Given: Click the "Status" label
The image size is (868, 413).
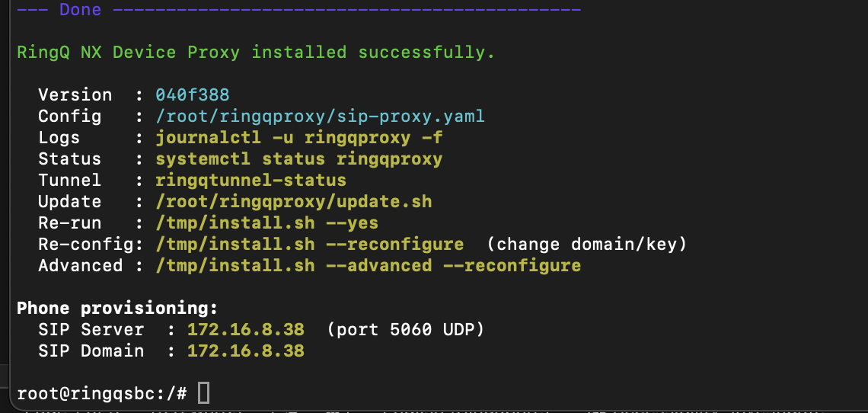Looking at the screenshot, I should click(70, 160).
